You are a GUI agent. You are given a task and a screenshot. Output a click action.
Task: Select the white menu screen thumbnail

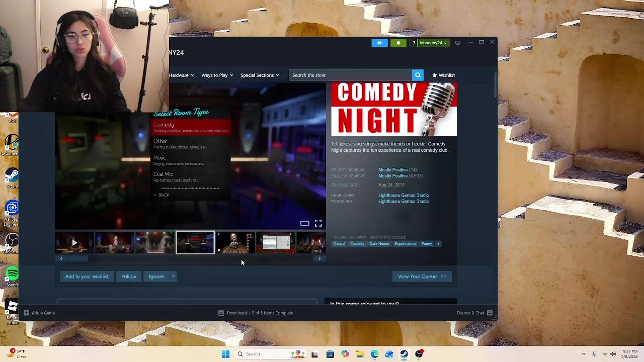tap(276, 243)
